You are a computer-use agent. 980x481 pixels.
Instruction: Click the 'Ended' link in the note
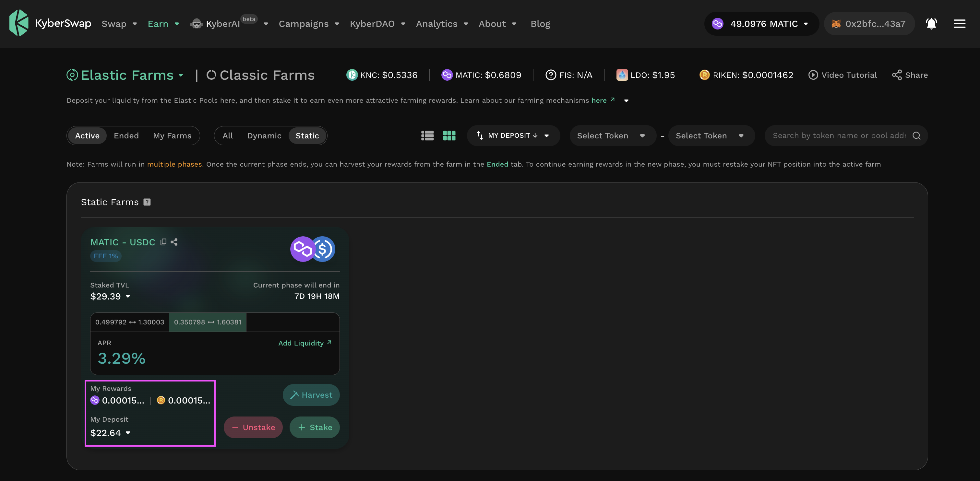(x=497, y=164)
